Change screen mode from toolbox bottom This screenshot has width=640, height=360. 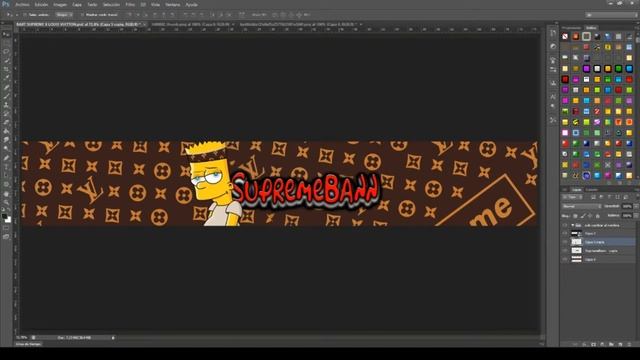coord(6,237)
